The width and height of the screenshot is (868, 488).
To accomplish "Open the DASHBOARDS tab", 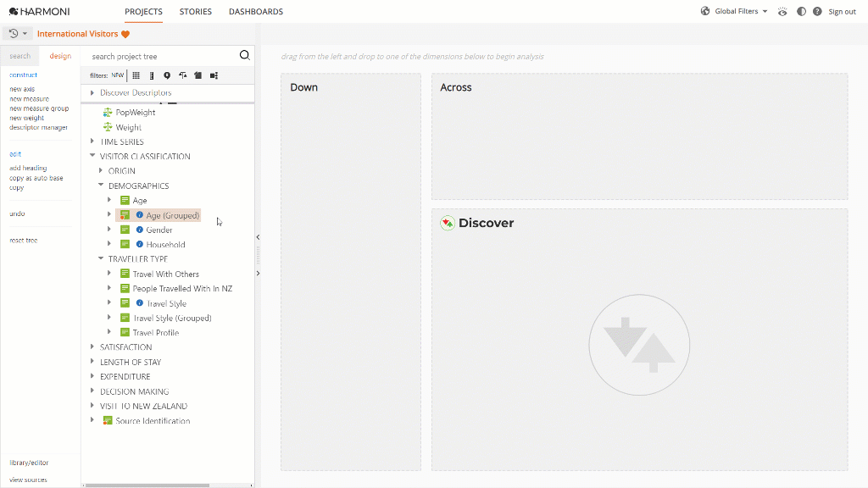I will point(256,12).
